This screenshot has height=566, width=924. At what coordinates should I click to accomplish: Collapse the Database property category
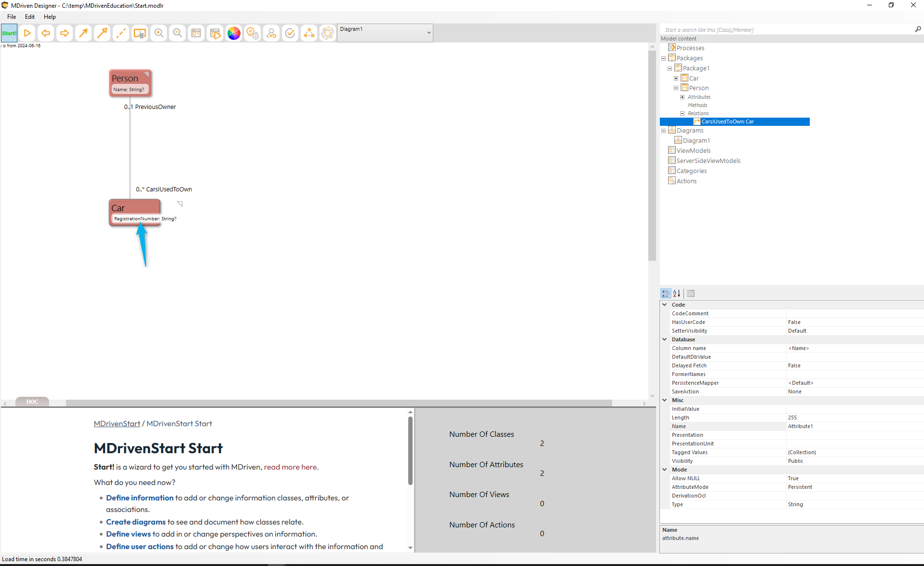pyautogui.click(x=665, y=339)
